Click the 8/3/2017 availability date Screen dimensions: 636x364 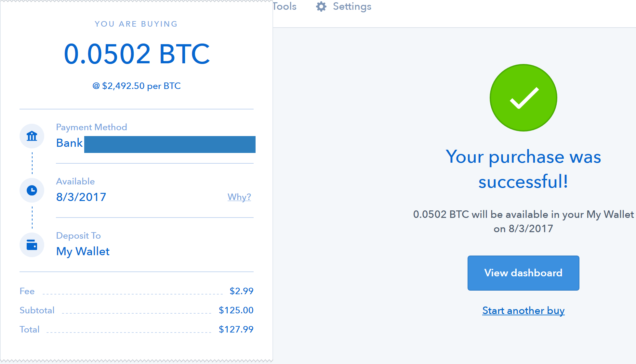[81, 197]
